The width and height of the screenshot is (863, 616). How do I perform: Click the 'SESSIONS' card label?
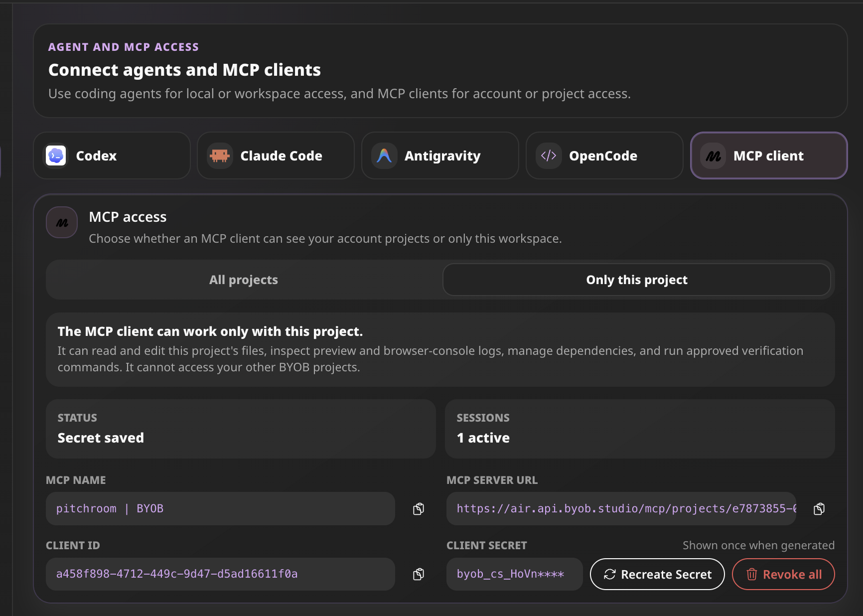click(483, 418)
